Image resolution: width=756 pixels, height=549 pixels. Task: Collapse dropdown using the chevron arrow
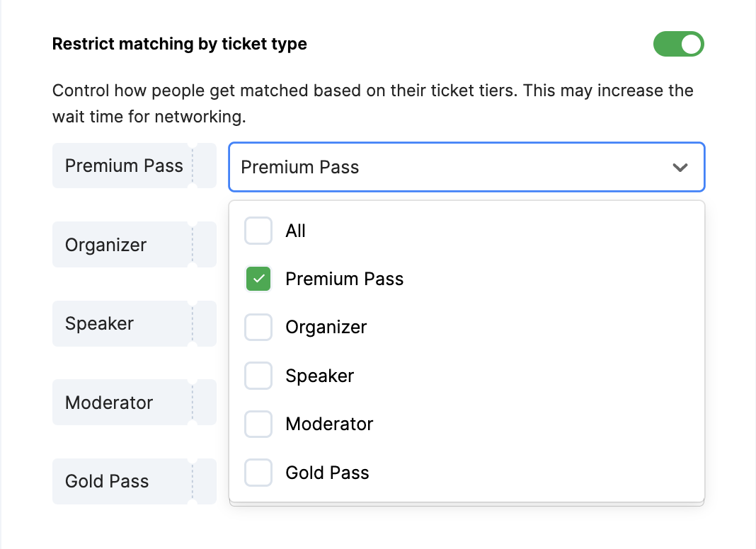pos(680,168)
